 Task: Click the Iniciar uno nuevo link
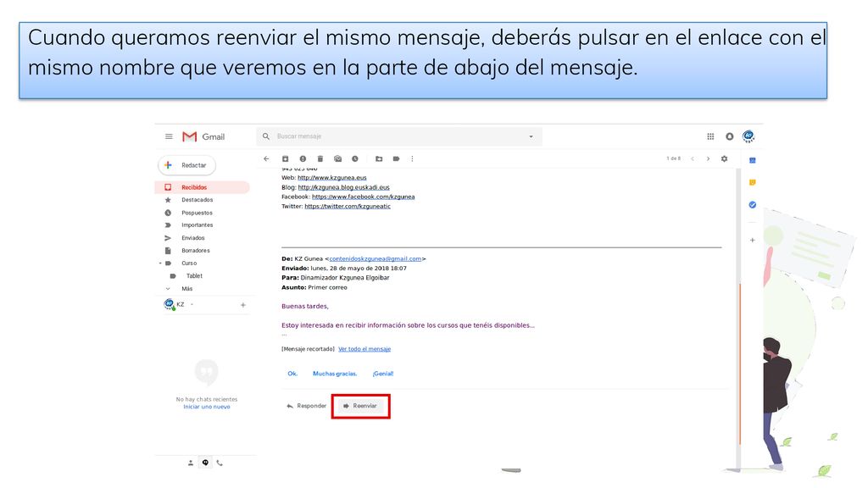tap(207, 407)
